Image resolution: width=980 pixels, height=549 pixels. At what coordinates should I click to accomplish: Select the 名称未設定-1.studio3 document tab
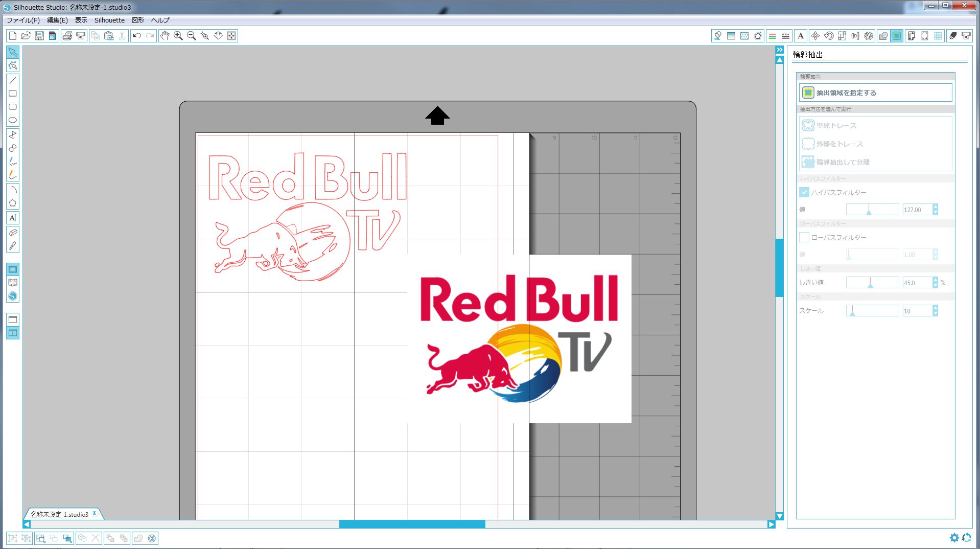pyautogui.click(x=59, y=514)
